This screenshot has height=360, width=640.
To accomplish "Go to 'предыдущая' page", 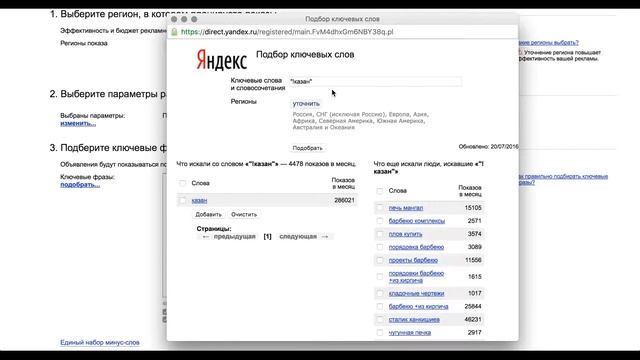I will [229, 236].
